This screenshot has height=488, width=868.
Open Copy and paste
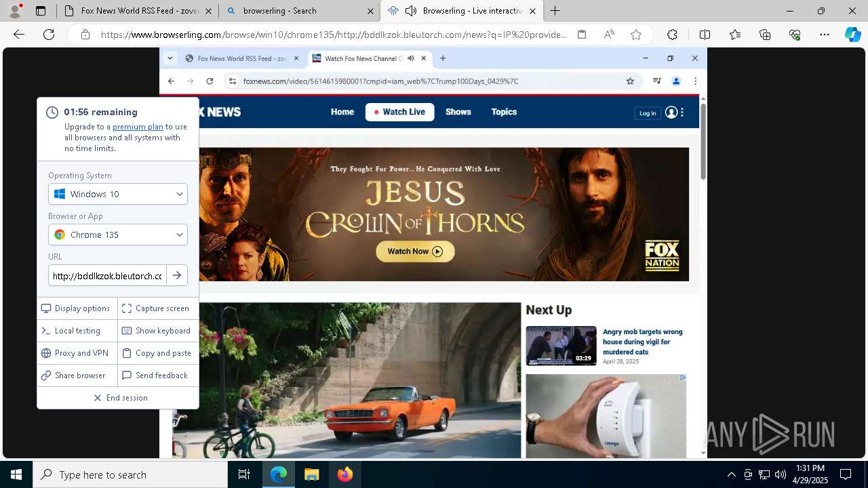(158, 353)
